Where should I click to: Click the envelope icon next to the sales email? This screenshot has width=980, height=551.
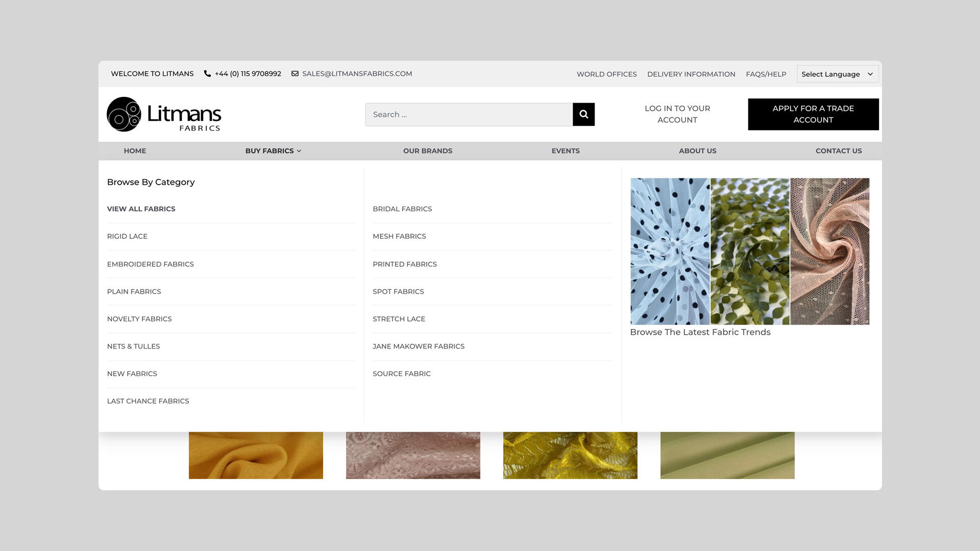click(295, 73)
